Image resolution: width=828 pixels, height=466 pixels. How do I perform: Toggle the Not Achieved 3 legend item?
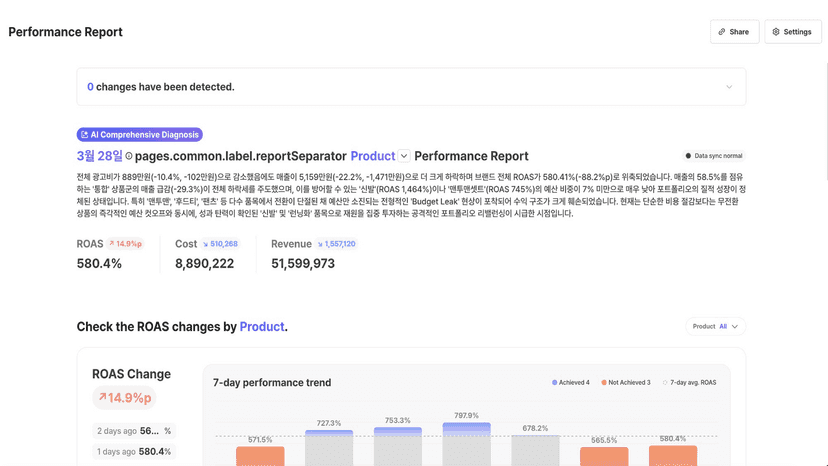[x=626, y=383]
